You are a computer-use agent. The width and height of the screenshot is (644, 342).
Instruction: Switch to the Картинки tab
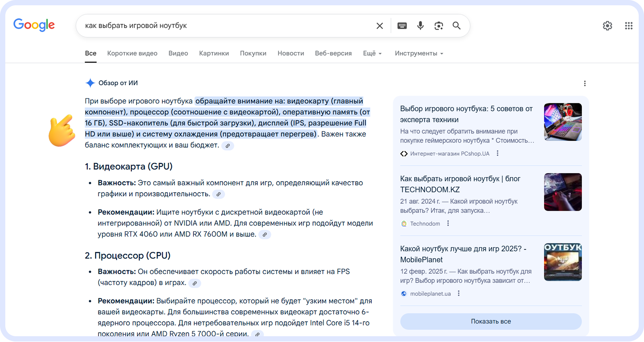point(214,53)
